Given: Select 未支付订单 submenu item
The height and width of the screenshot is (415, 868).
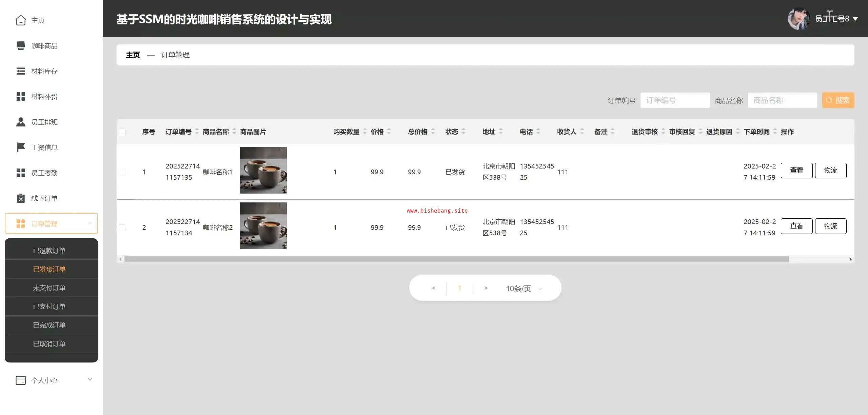Looking at the screenshot, I should [49, 288].
